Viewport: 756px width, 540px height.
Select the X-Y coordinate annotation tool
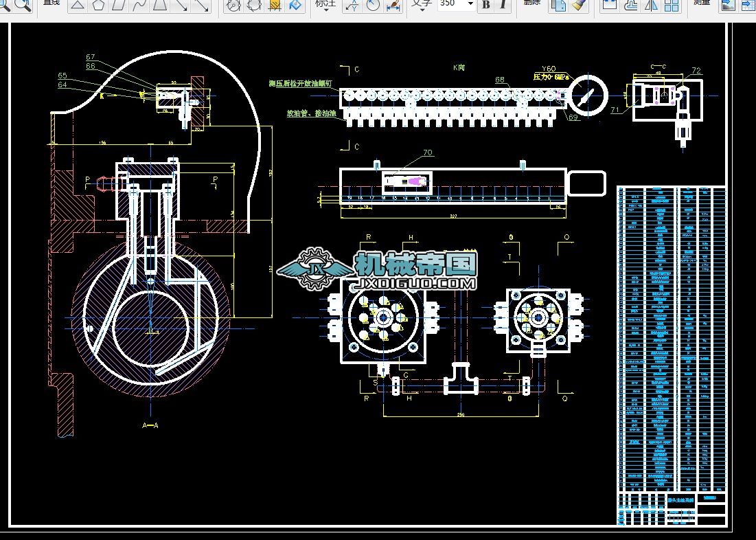pos(352,5)
